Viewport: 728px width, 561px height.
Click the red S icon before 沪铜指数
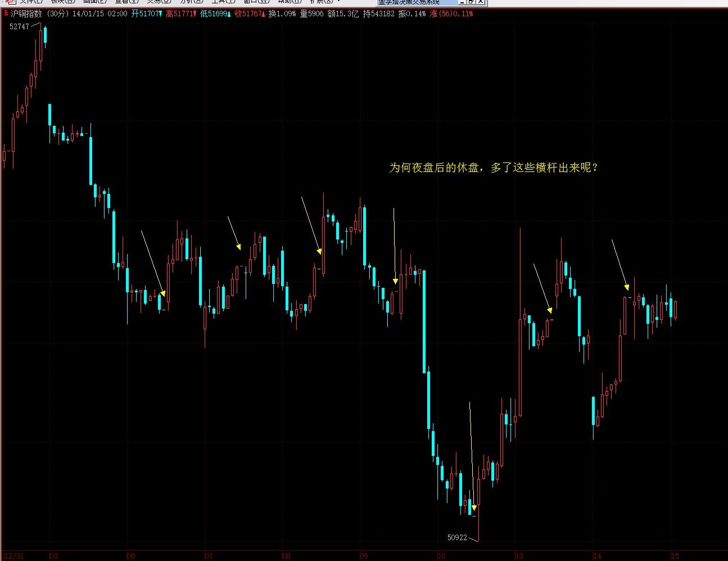pyautogui.click(x=6, y=13)
